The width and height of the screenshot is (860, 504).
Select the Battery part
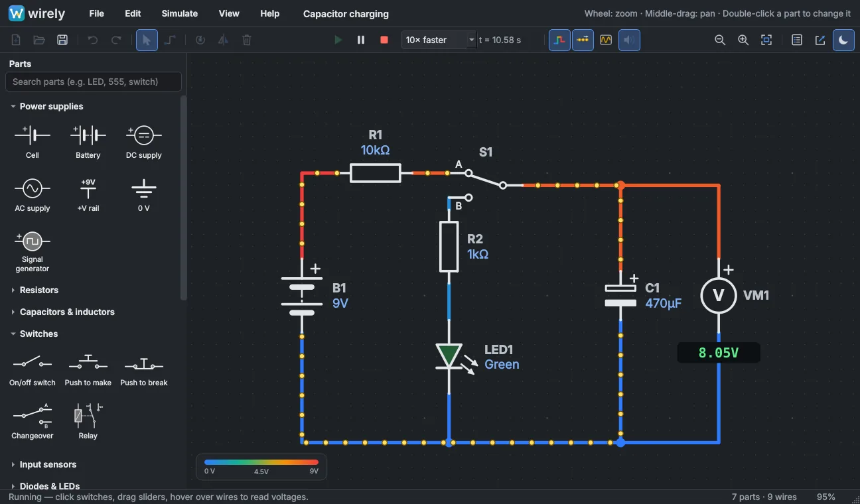(88, 142)
